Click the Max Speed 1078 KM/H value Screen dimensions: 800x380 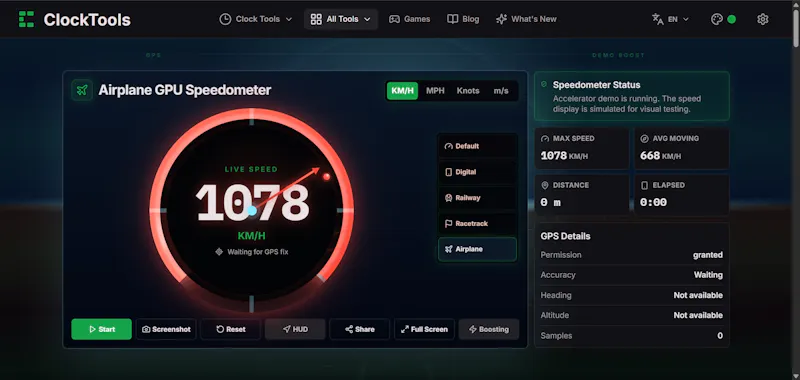click(563, 156)
